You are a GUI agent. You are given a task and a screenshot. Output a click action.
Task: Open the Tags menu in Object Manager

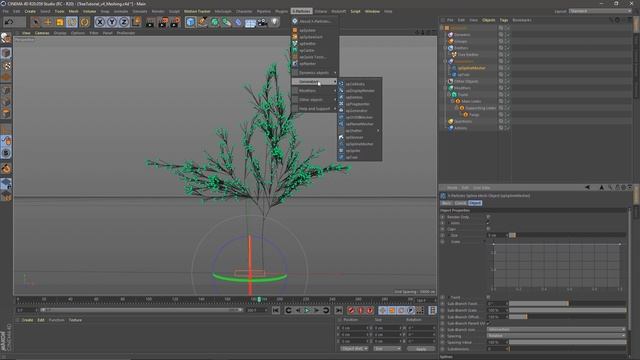click(x=504, y=20)
